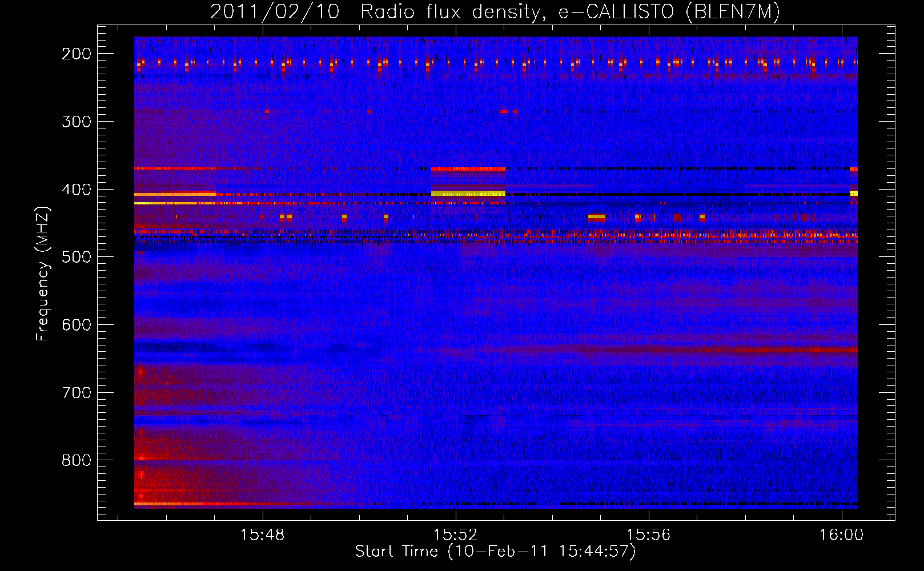Click the 'Start Time (10-Feb-11 15:44:57)' axis label
The image size is (924, 571).
[x=495, y=552]
